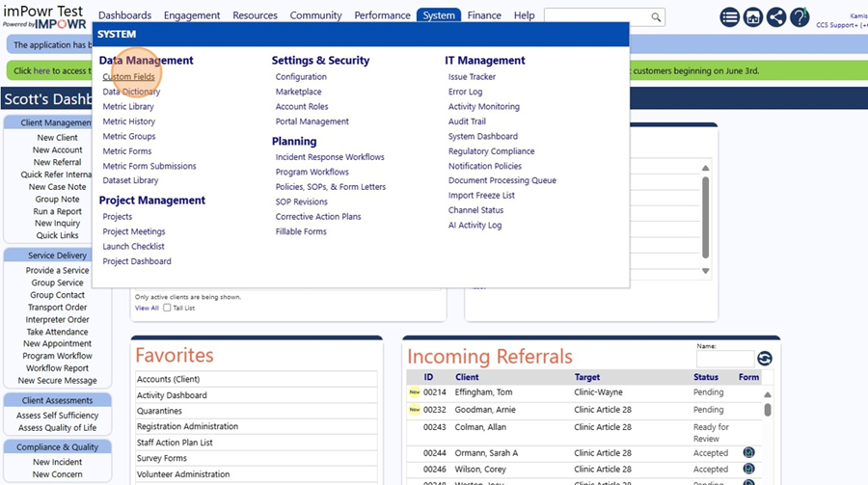The width and height of the screenshot is (868, 485).
Task: Click the dashboard panel scroll up arrow
Action: 705,168
